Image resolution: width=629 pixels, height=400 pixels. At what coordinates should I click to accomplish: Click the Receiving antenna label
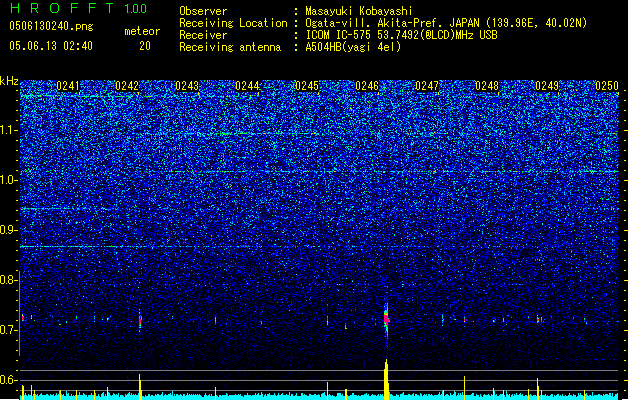[x=230, y=47]
